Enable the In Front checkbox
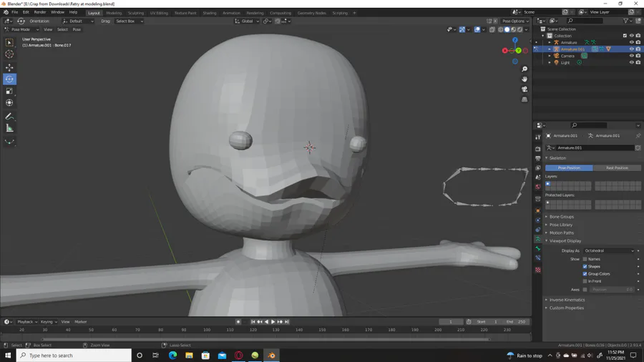 coord(585,281)
